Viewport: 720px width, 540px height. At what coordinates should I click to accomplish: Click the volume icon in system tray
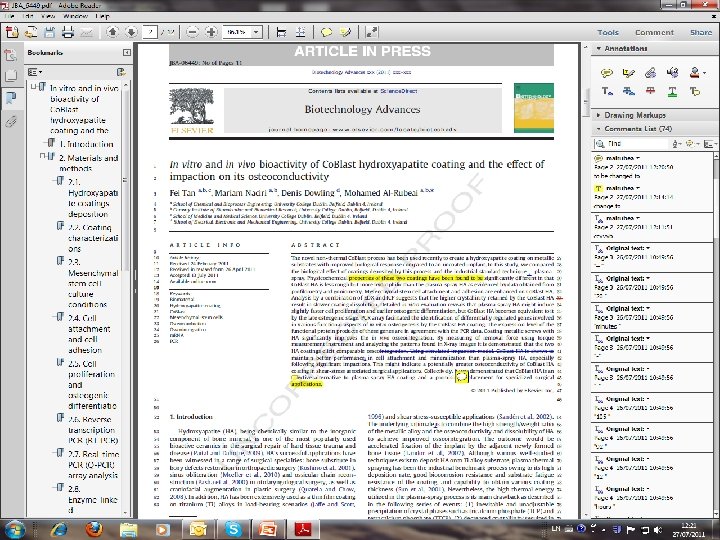[658, 529]
